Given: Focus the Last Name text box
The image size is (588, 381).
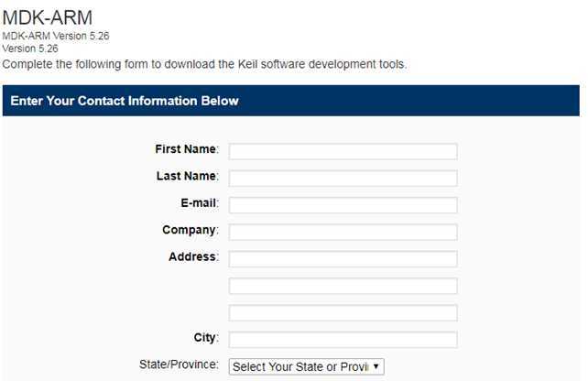Looking at the screenshot, I should pos(343,178).
